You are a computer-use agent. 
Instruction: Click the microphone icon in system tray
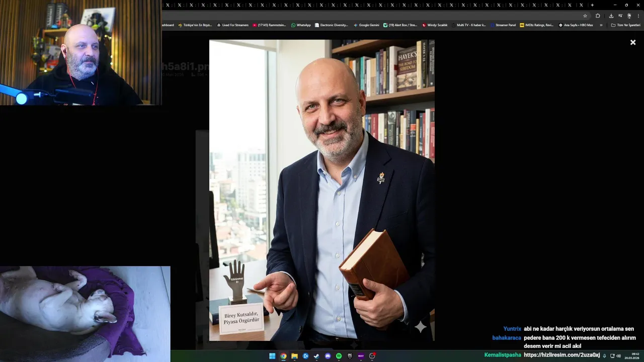coord(605,356)
